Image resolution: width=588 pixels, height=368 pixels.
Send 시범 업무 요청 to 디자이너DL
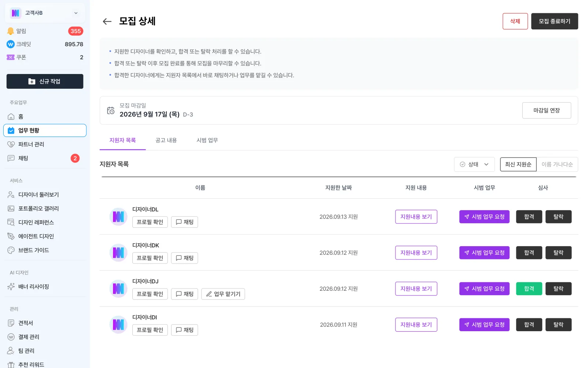(x=484, y=217)
